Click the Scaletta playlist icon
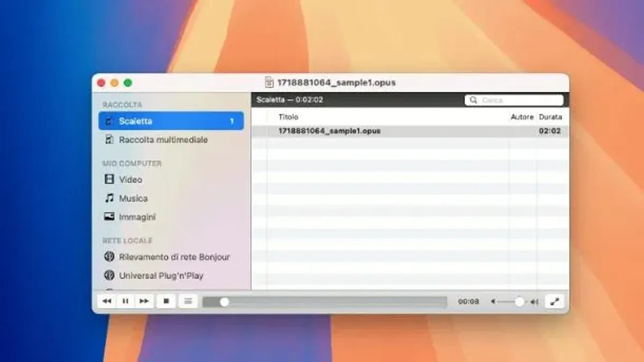 point(109,121)
